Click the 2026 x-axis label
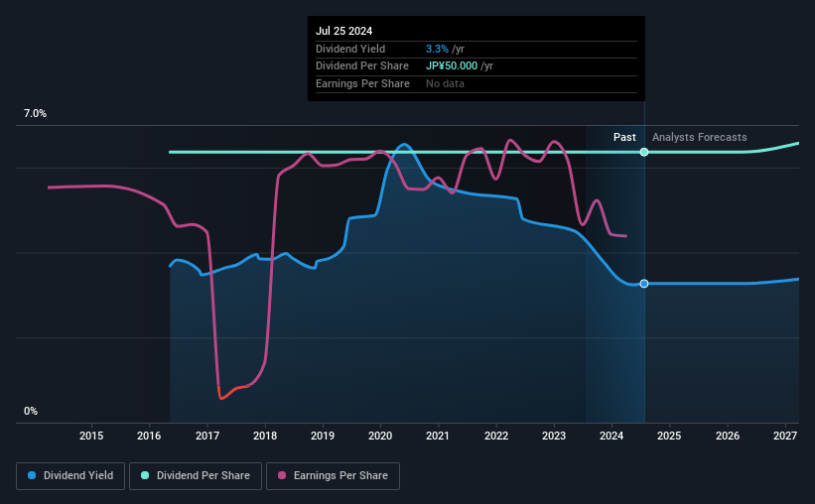This screenshot has width=815, height=504. [x=728, y=436]
